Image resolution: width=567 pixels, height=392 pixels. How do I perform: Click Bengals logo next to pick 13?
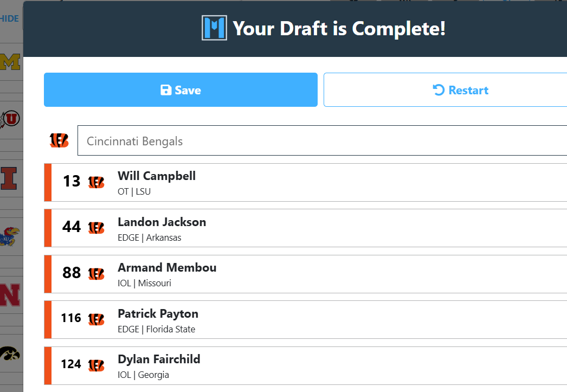96,182
